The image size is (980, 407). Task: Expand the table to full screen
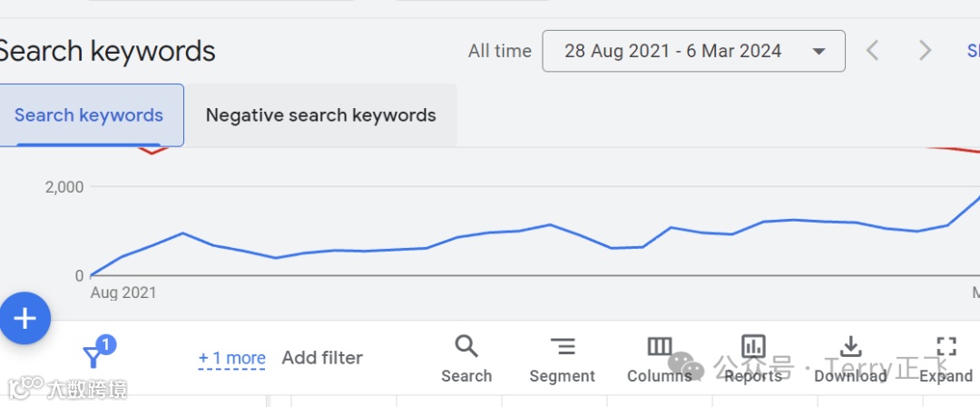(x=946, y=346)
